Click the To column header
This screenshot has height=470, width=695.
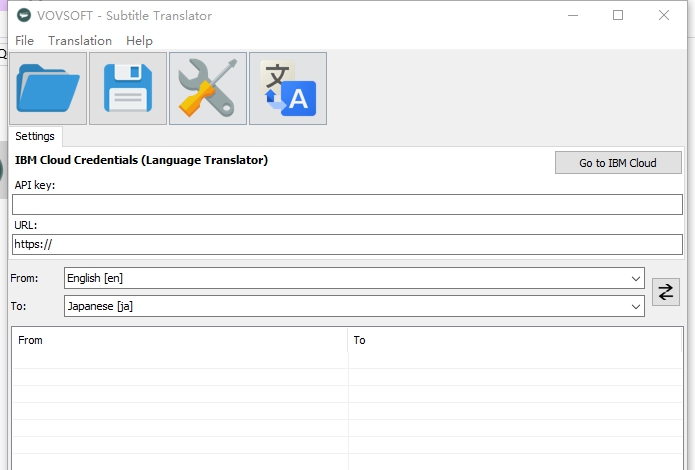tap(515, 340)
